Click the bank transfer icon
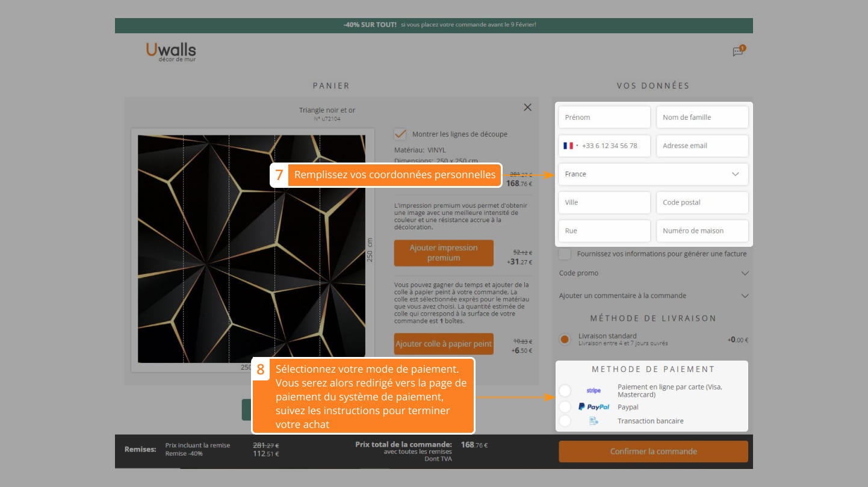This screenshot has width=868, height=487. (x=594, y=421)
